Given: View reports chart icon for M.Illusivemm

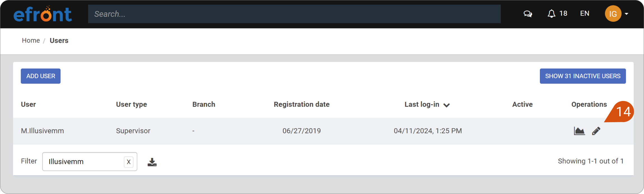Looking at the screenshot, I should click(x=579, y=131).
